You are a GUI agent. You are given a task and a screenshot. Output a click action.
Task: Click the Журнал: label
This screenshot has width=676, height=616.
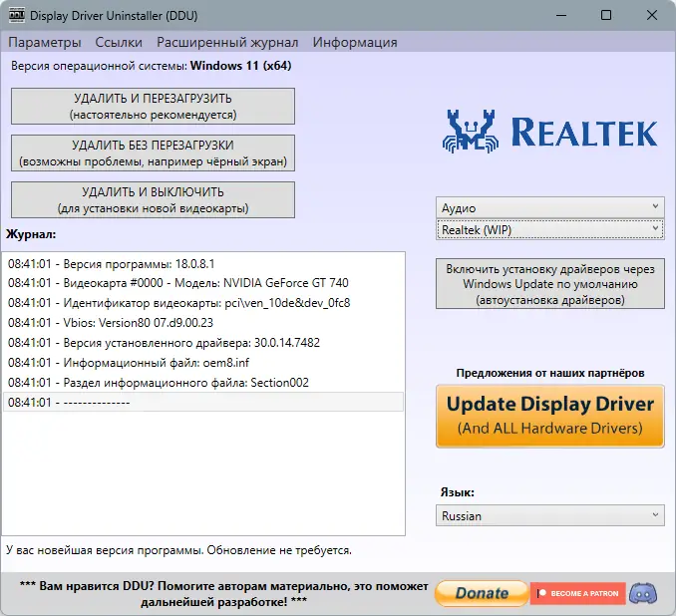(x=31, y=234)
